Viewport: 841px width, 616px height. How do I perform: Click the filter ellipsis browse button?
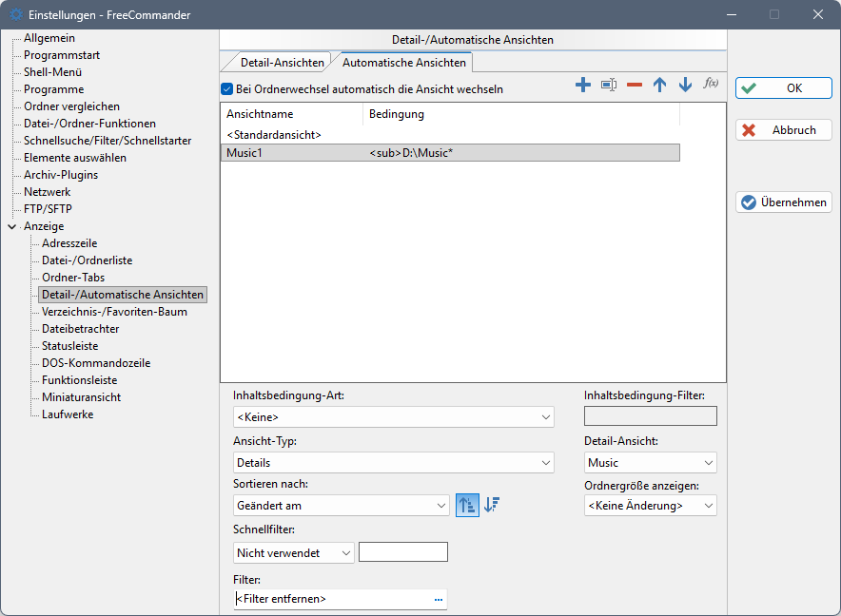(x=439, y=599)
